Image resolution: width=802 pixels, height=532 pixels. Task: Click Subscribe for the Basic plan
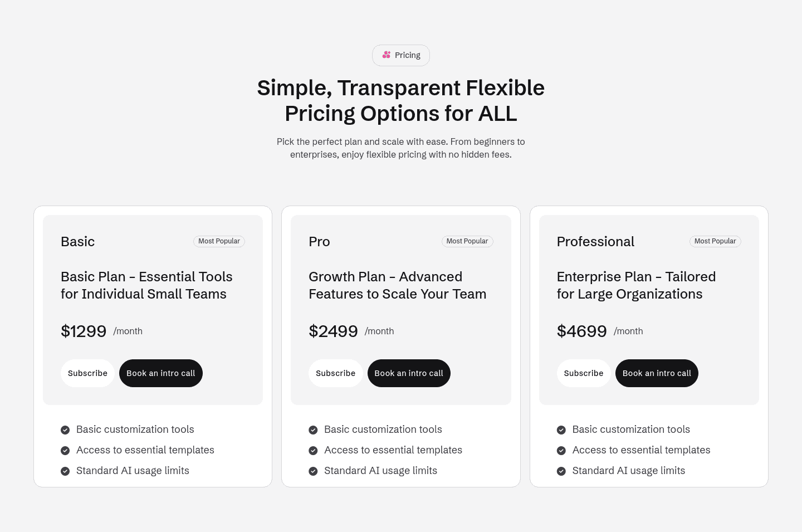click(87, 373)
